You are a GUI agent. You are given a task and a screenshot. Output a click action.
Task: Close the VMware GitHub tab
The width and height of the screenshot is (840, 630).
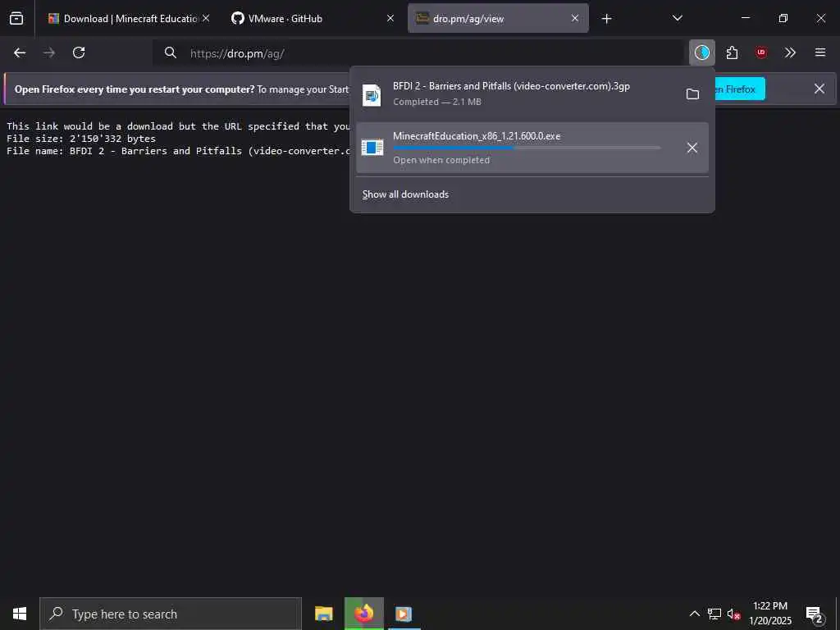(x=390, y=18)
